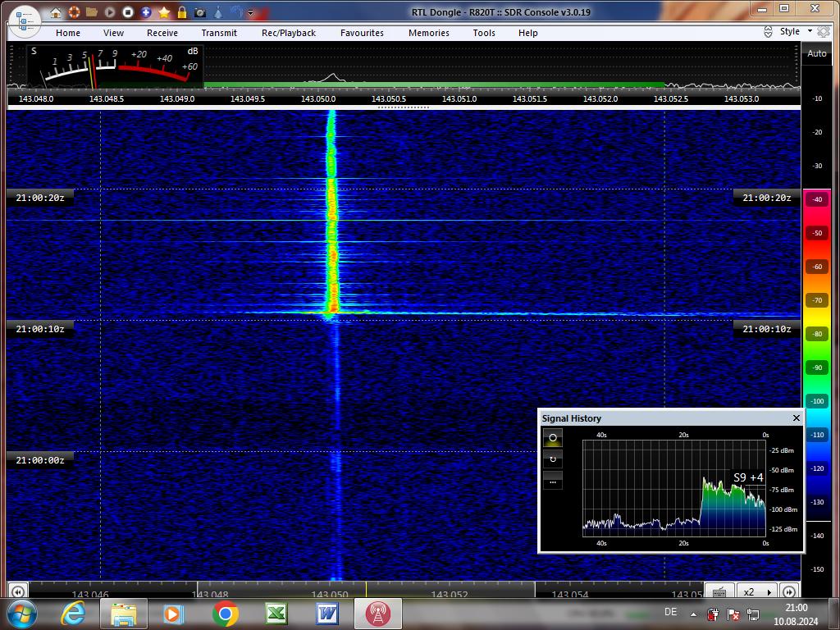Open the SDR Console application orb menu
This screenshot has width=840, height=630.
[x=25, y=22]
